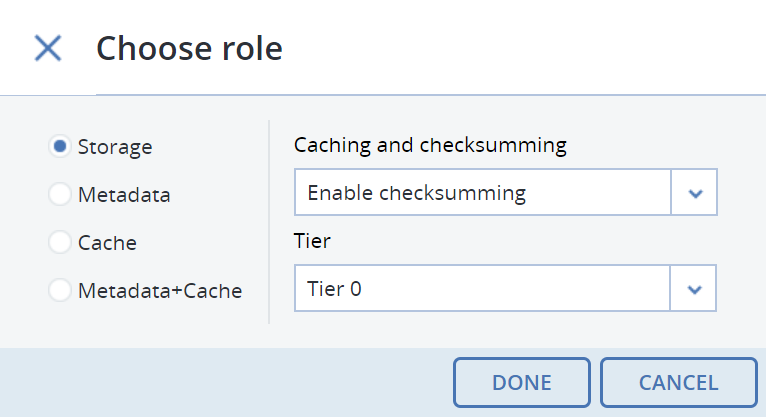Close the Choose role dialog with X
Viewport: 766px width, 417px height.
coord(48,48)
